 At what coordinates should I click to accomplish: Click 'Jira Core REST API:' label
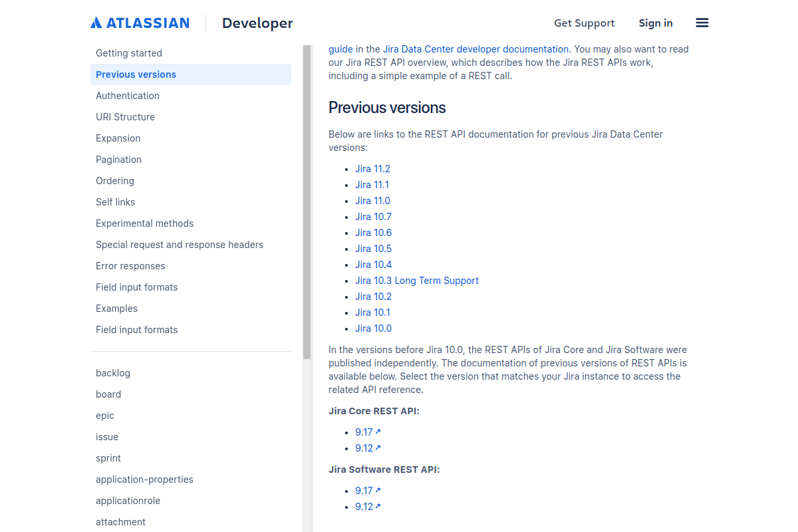tap(374, 411)
